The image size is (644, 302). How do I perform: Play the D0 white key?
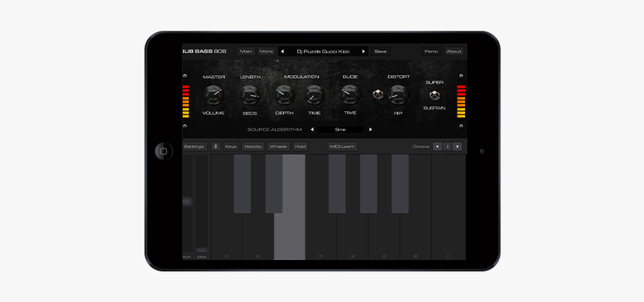coord(258,238)
